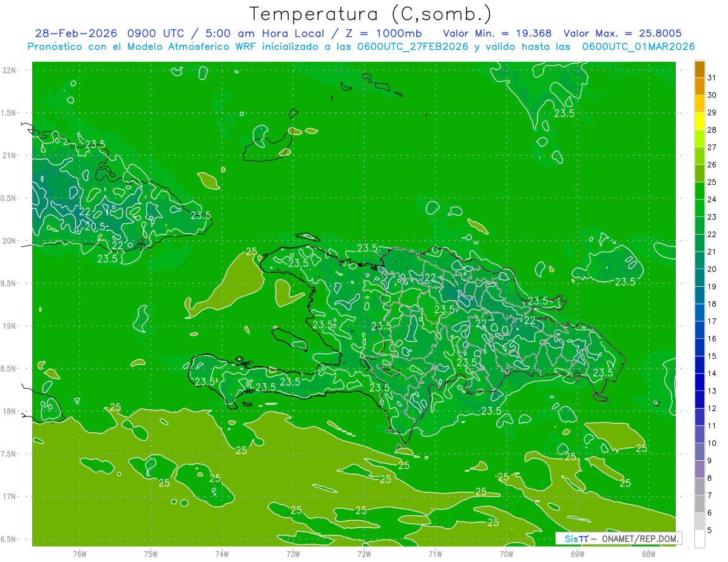Click the color bar value 9
Image resolution: width=728 pixels, height=562 pixels.
tap(710, 461)
